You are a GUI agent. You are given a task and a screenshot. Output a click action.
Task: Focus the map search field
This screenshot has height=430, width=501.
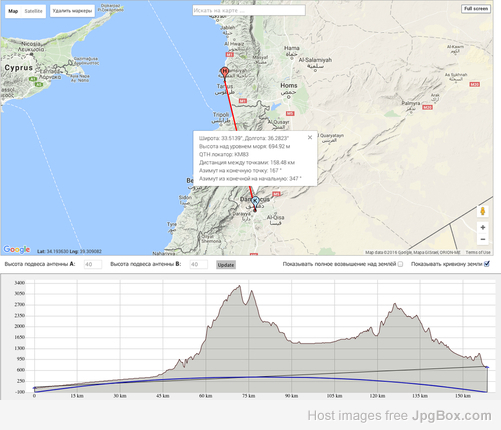249,10
